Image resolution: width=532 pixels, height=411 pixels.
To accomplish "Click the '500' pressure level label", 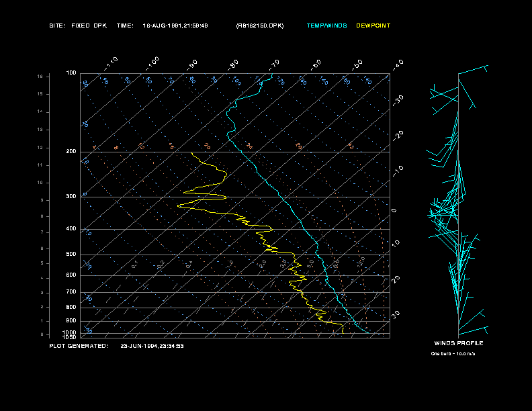I will tap(71, 254).
